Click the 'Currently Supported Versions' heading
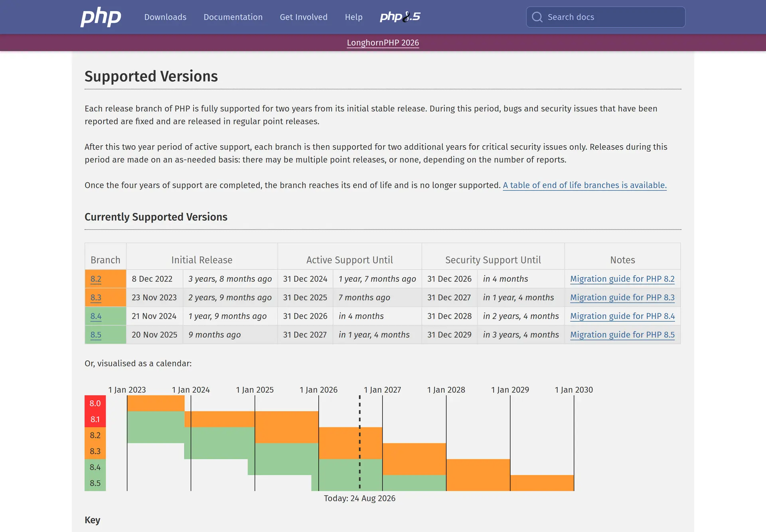 tap(156, 217)
